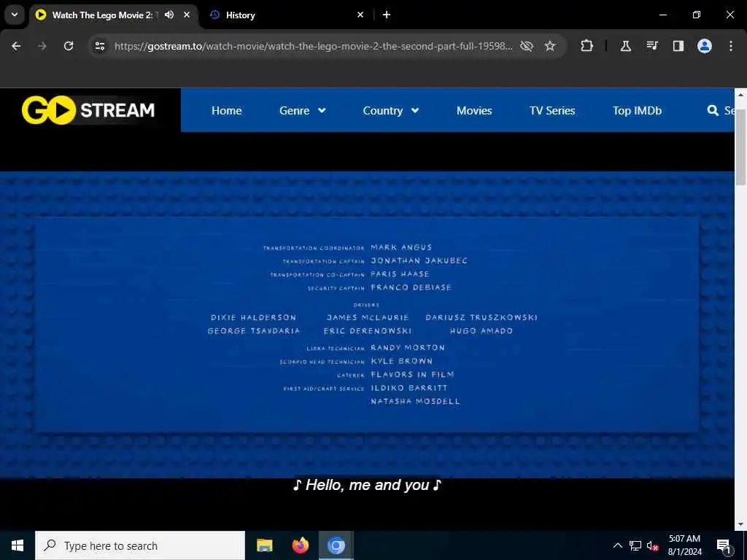This screenshot has height=560, width=747.
Task: Click the crossed-out eye tracking protection icon
Action: tap(527, 46)
